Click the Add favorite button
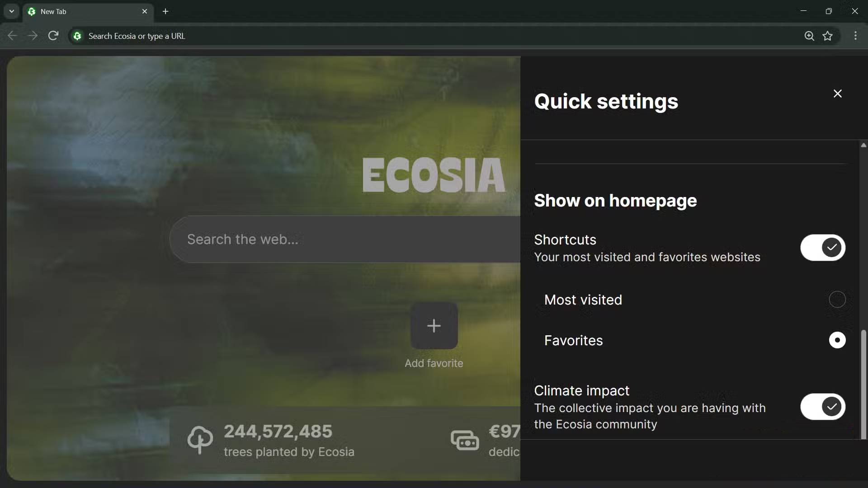The height and width of the screenshot is (488, 868). coord(434,326)
